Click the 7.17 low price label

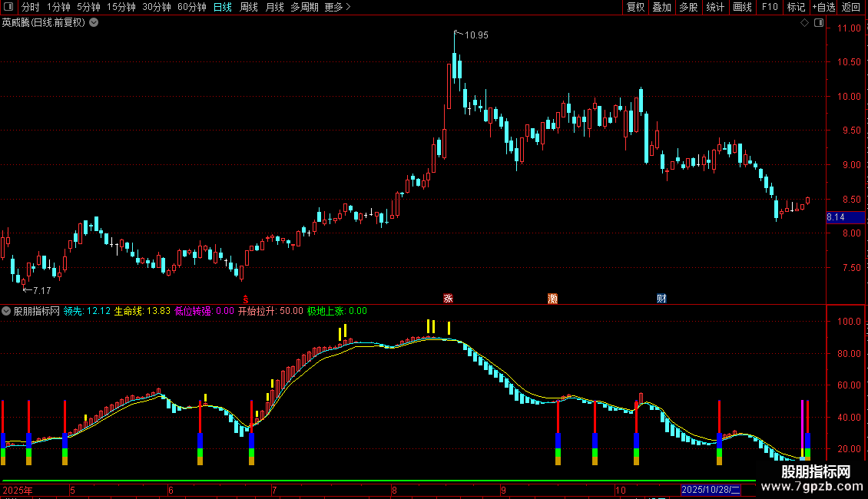tap(41, 290)
